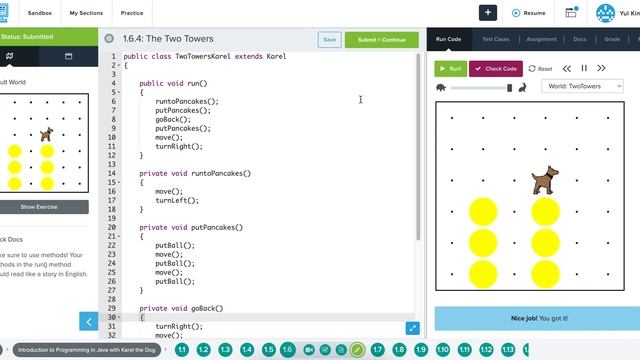The width and height of the screenshot is (640, 360).
Task: Collapse run() method fold at line 5
Action: point(119,92)
